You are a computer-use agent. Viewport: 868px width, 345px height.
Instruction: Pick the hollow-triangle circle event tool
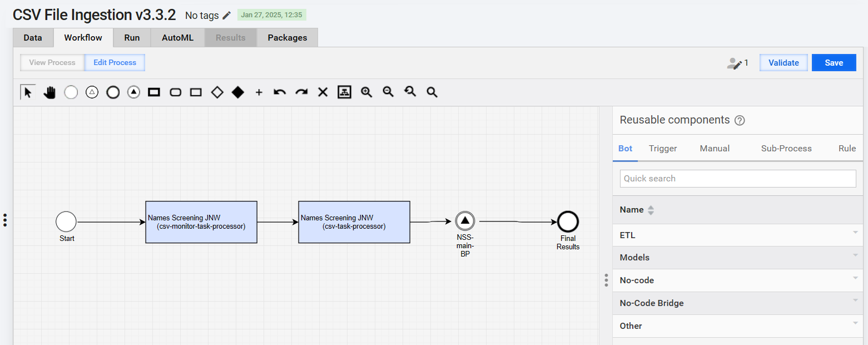click(92, 92)
